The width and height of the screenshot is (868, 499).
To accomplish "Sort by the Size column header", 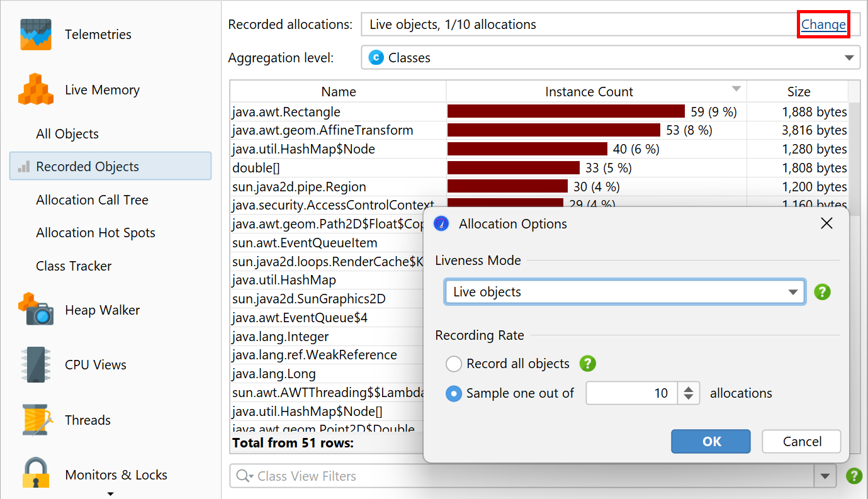I will pyautogui.click(x=798, y=92).
